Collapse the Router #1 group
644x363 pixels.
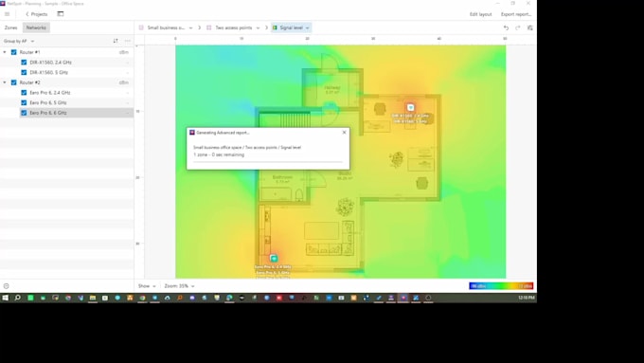pos(5,52)
